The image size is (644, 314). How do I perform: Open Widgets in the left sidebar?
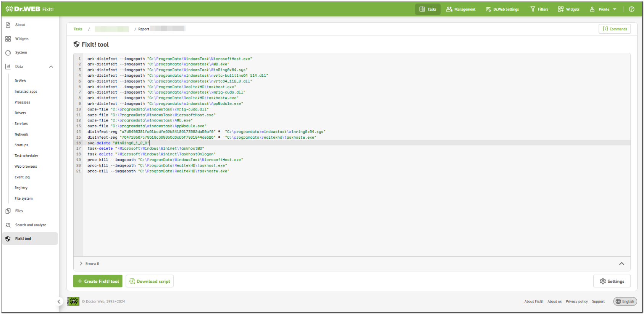tap(22, 39)
